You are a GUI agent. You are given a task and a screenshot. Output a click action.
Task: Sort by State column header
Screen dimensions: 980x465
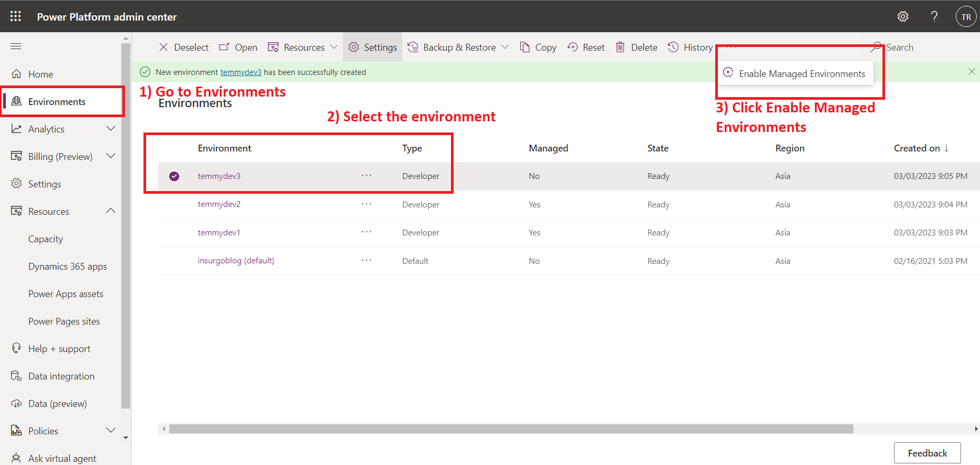(x=658, y=148)
